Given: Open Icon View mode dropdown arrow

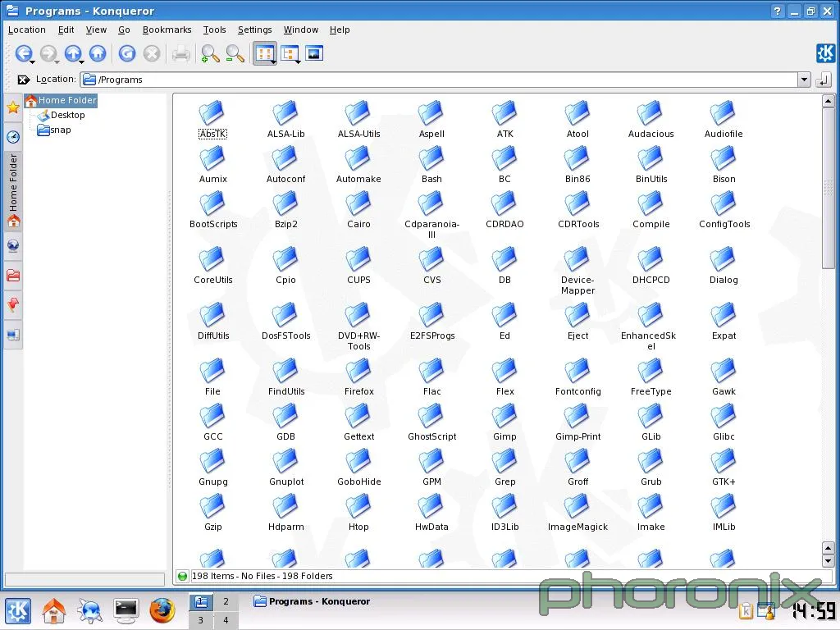Looking at the screenshot, I should pos(274,62).
